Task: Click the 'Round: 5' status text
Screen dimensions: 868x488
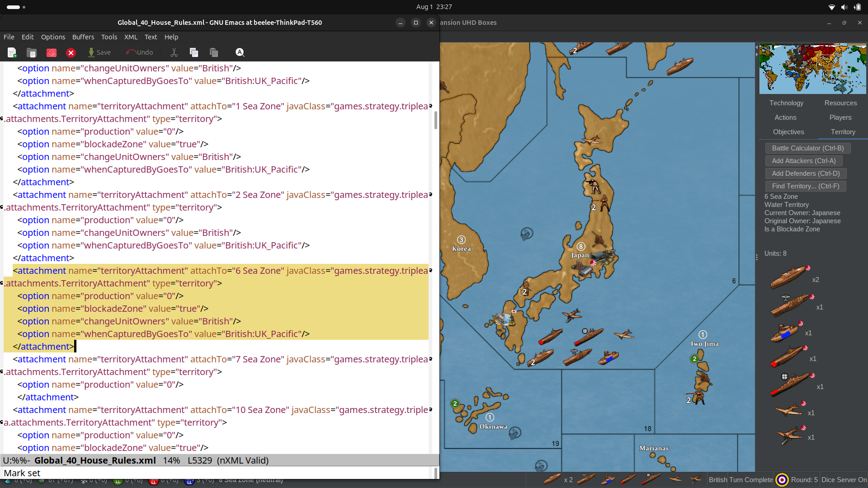Action: (804, 480)
